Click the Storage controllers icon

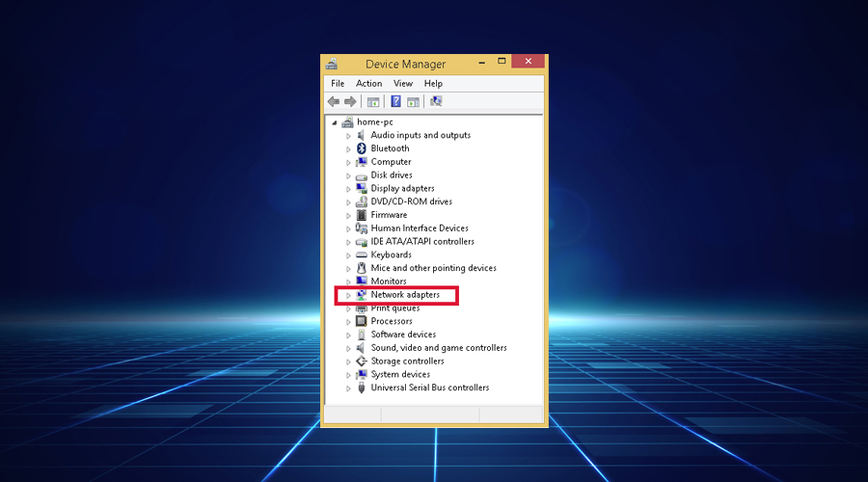[x=361, y=361]
